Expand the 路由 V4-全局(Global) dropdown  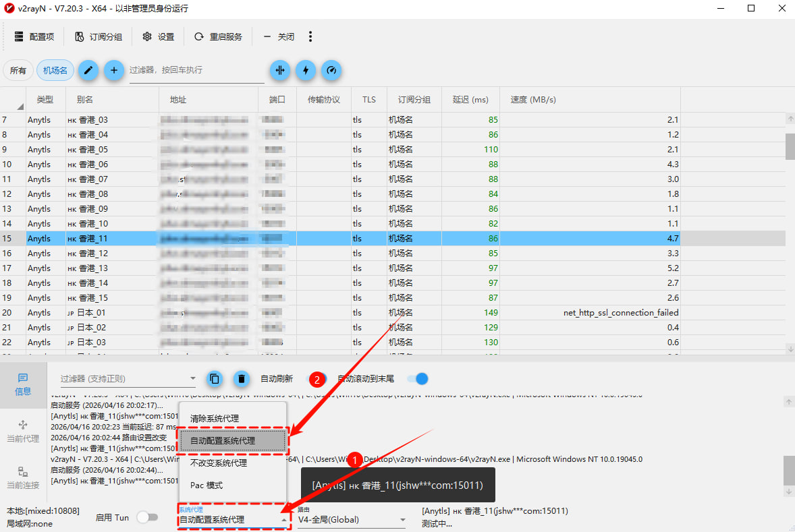click(352, 520)
